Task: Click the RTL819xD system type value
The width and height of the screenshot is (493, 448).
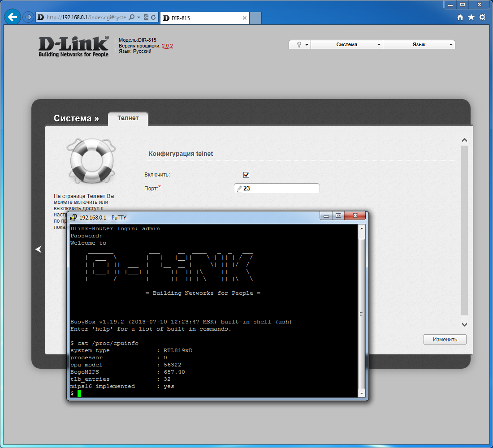Action: point(178,350)
